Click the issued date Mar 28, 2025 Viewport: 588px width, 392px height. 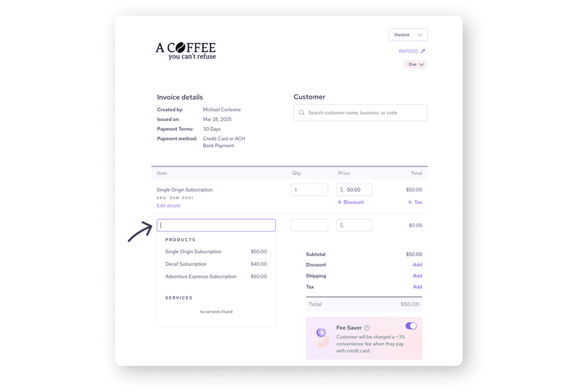coord(217,119)
